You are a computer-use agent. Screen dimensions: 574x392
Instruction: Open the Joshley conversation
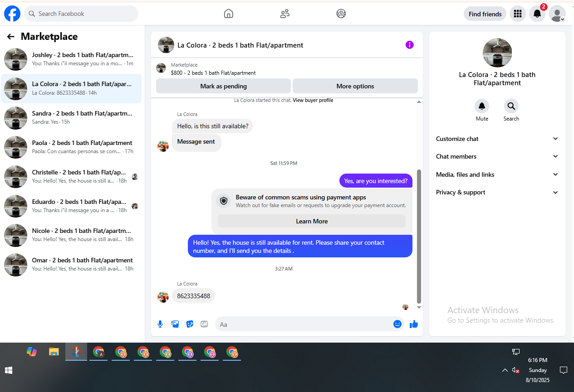click(71, 59)
